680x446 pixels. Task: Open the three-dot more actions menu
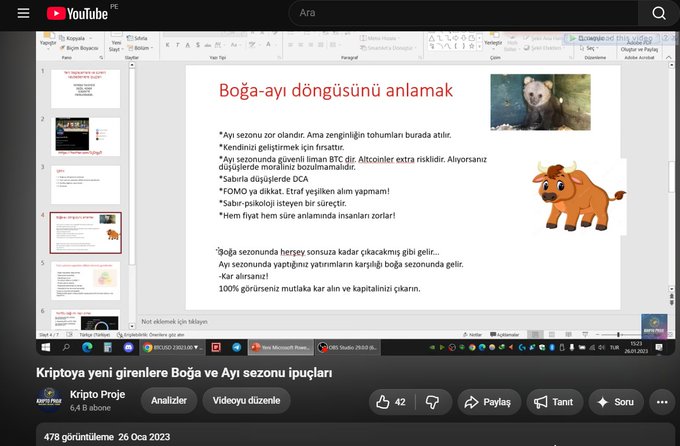(662, 402)
